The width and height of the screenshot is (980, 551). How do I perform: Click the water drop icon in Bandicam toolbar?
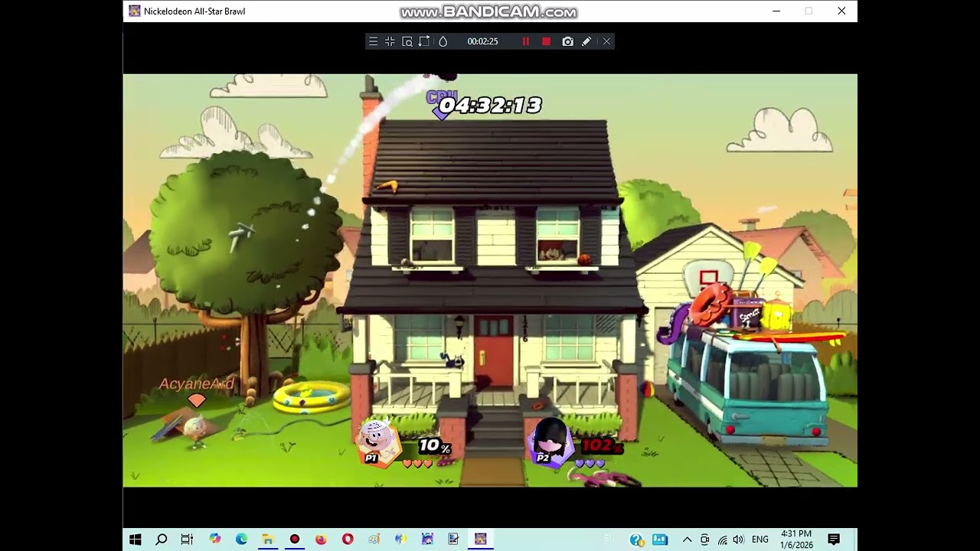click(x=443, y=41)
